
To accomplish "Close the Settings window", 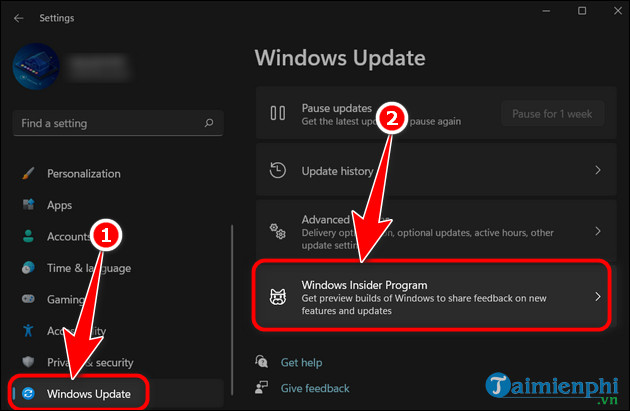I will (x=618, y=11).
